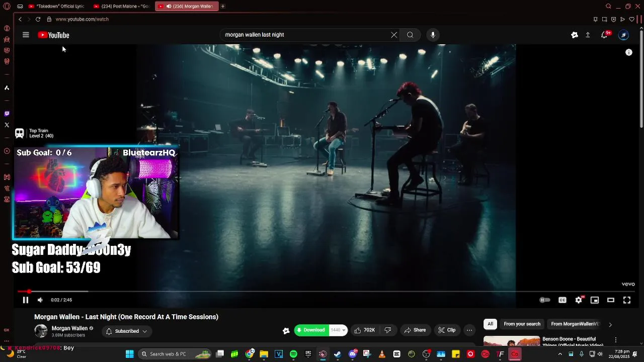Image resolution: width=644 pixels, height=362 pixels.
Task: Open Windows Start menu
Action: coord(129,354)
